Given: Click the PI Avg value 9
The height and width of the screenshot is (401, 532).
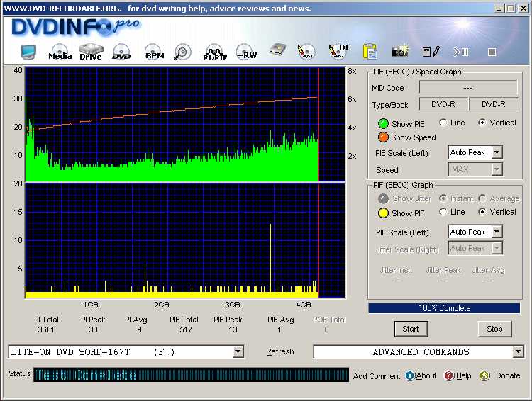Looking at the screenshot, I should 139,329.
